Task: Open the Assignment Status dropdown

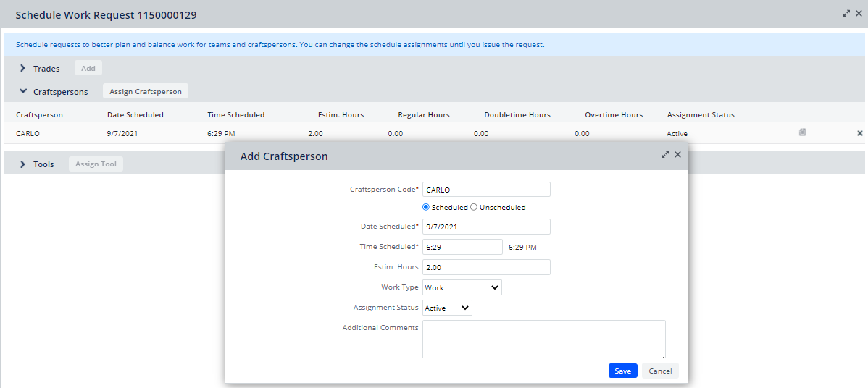Action: (x=447, y=308)
